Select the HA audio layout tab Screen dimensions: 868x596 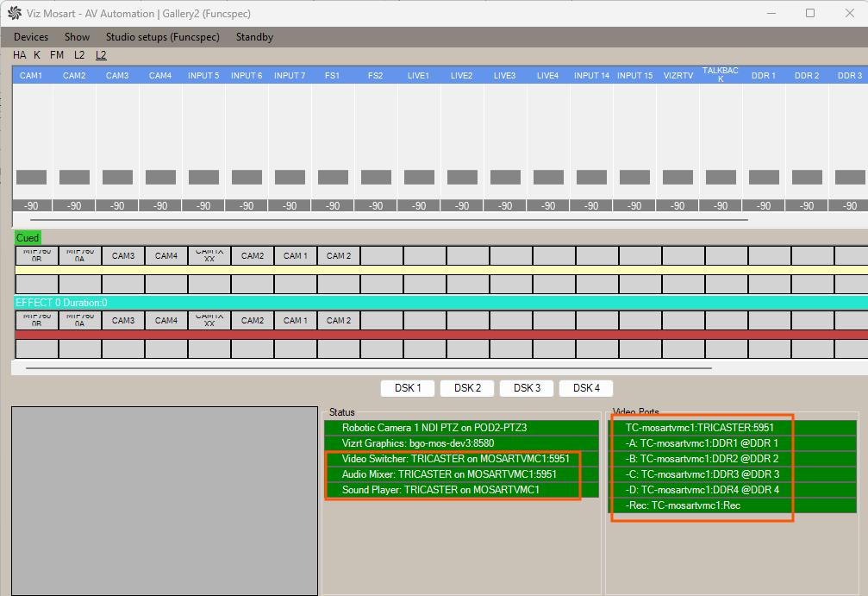tap(20, 54)
